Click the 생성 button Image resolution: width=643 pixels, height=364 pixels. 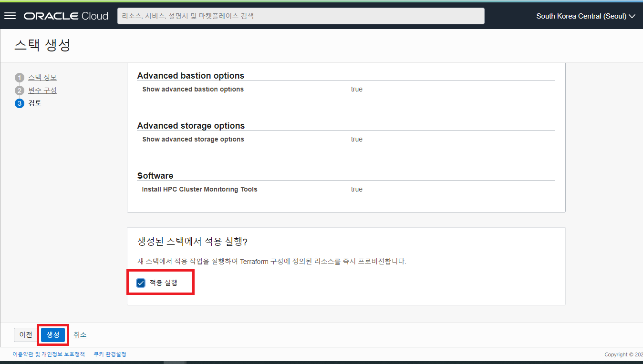pos(53,335)
